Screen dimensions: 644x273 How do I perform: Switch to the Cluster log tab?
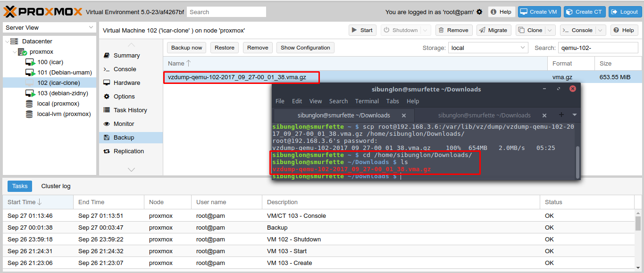[x=56, y=186]
